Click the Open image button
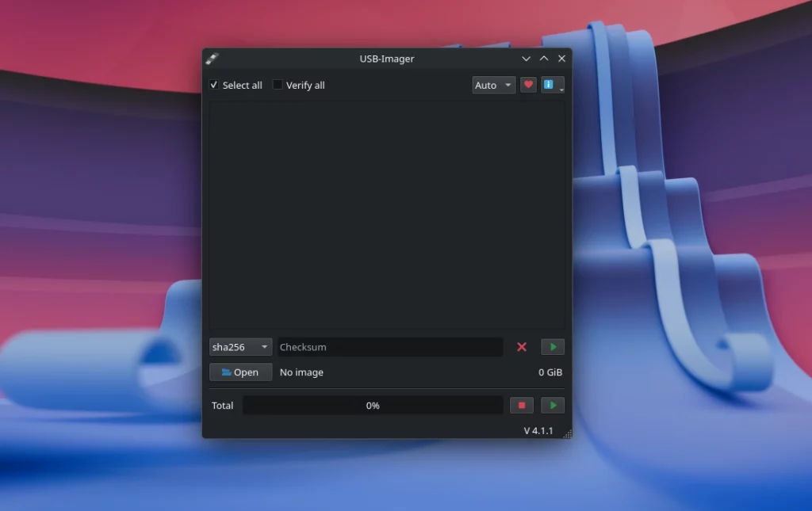 (x=240, y=372)
